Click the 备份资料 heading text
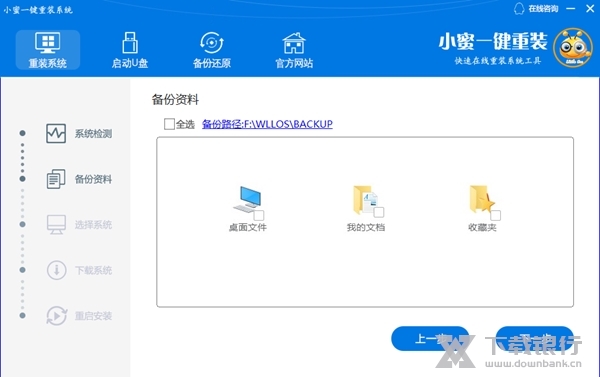600x377 pixels. click(x=175, y=100)
